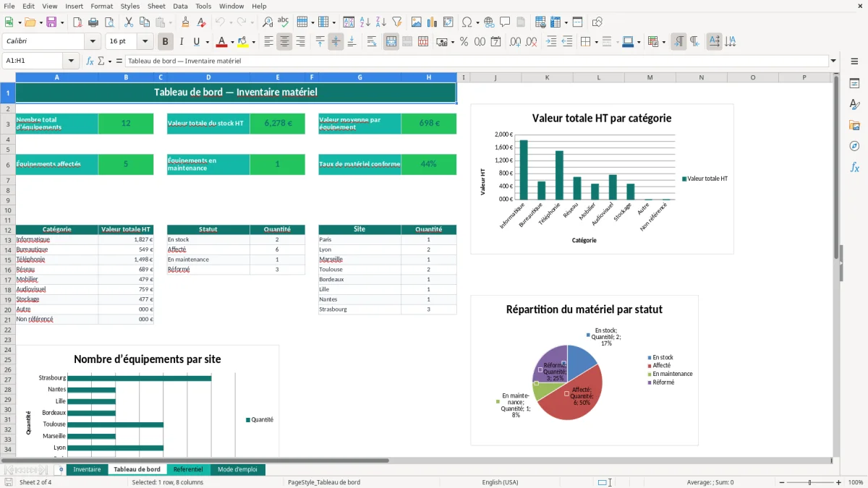Open the background color dropdown arrow

pos(254,42)
